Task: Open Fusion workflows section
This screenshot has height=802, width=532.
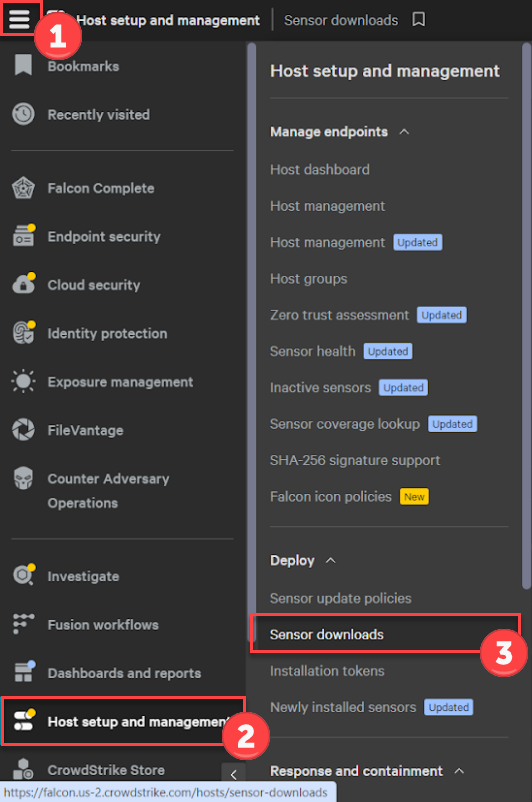Action: pos(103,625)
